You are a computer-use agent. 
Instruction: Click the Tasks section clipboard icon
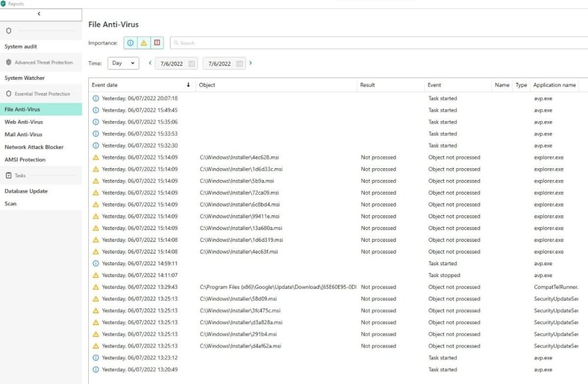[9, 175]
